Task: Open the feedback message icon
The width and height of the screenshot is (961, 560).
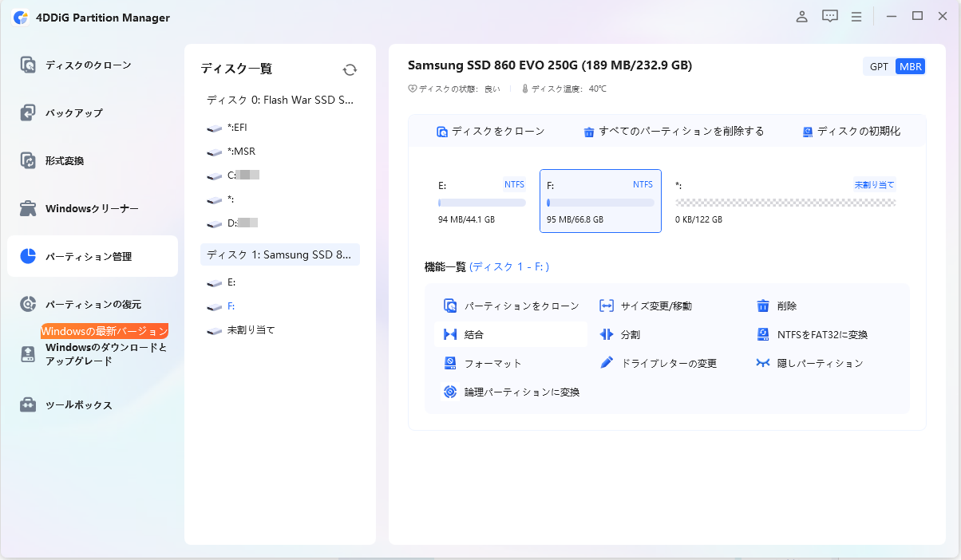Action: (x=830, y=17)
